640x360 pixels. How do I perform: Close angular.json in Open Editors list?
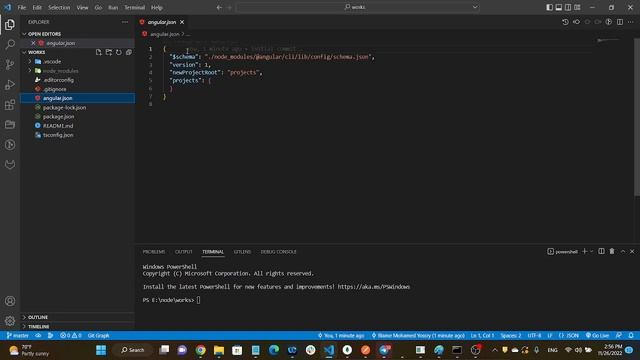(33, 43)
